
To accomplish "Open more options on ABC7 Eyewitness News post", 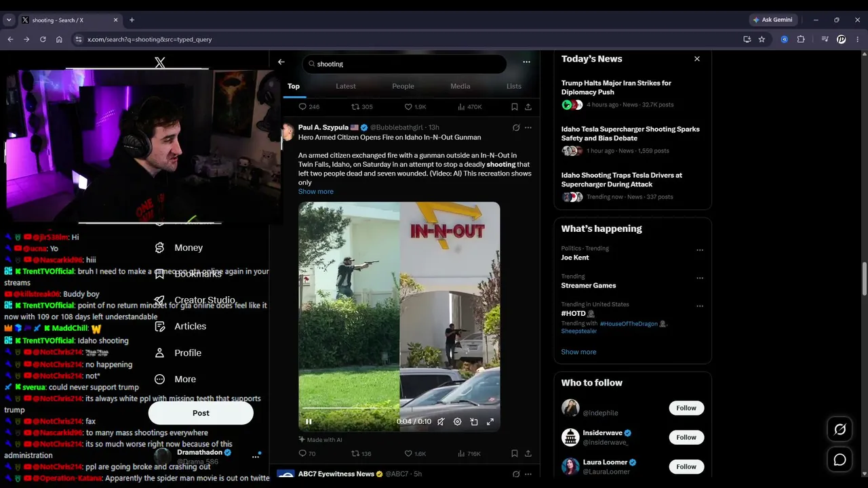I will pos(528,474).
